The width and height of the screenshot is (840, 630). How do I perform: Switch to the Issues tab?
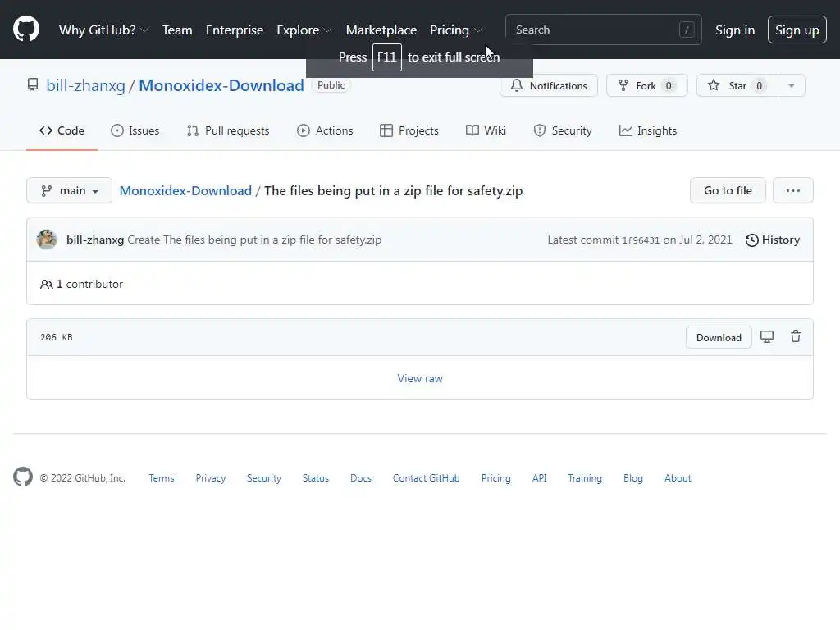(135, 130)
